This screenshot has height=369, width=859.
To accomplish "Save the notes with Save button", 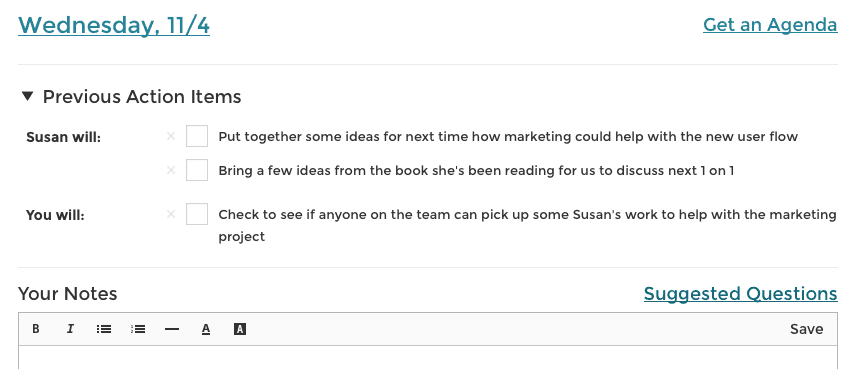I will point(806,329).
